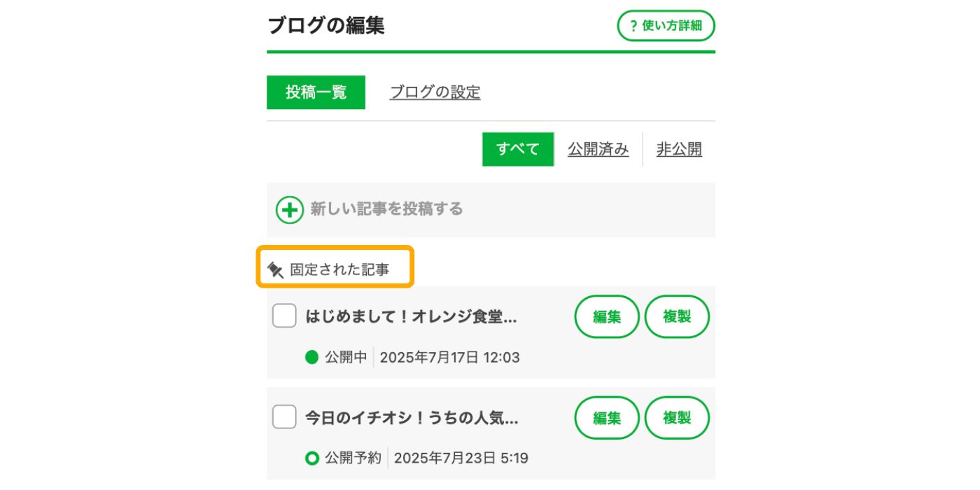980x490 pixels.
Task: Filter posts by 公開済み
Action: coord(598,149)
